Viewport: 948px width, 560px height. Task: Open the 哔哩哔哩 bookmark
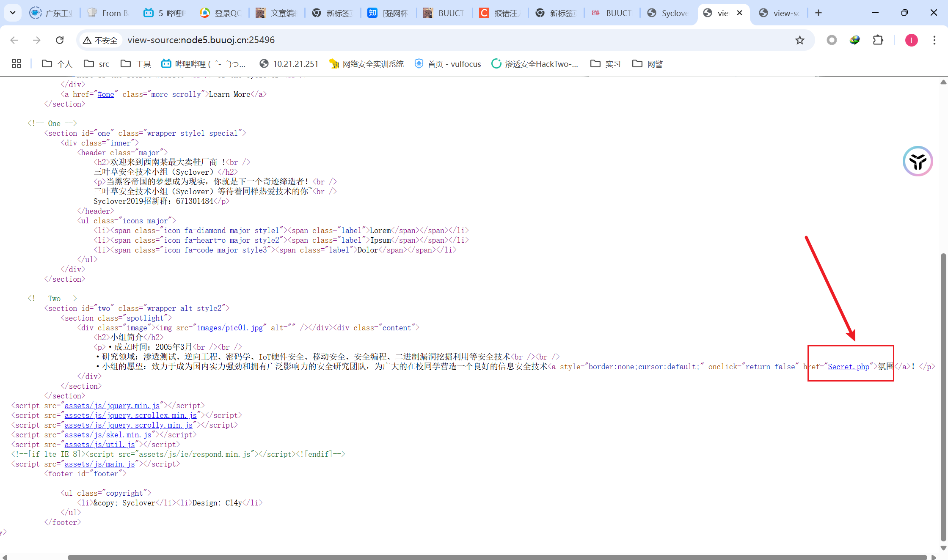(x=204, y=64)
